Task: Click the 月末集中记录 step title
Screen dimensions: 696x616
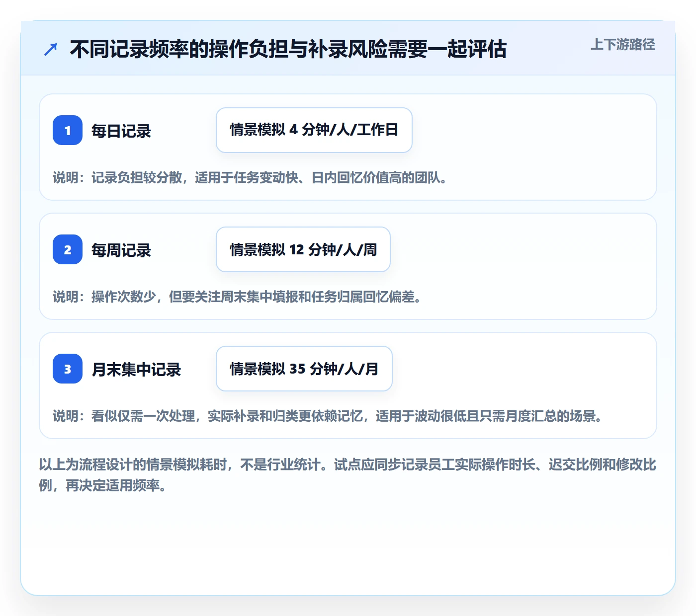Action: [136, 369]
